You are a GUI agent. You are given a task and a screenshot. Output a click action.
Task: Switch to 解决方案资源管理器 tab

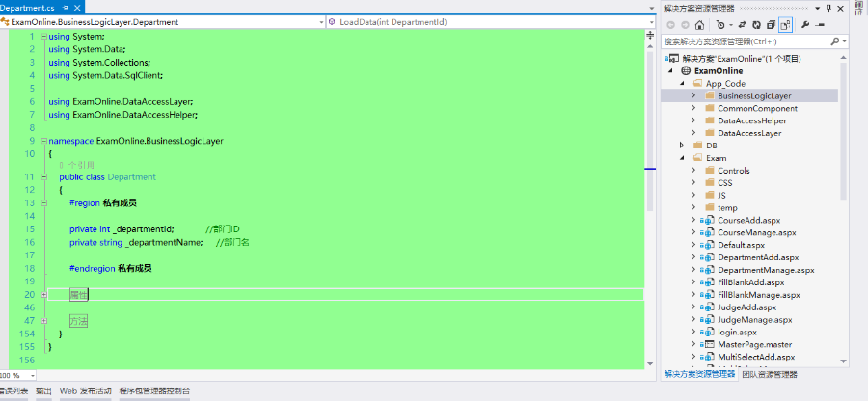pyautogui.click(x=700, y=374)
